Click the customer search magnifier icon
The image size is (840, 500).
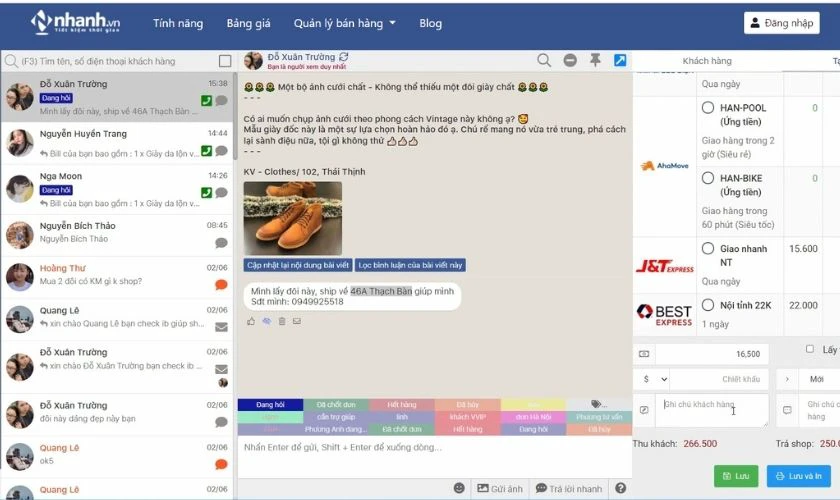tap(11, 61)
